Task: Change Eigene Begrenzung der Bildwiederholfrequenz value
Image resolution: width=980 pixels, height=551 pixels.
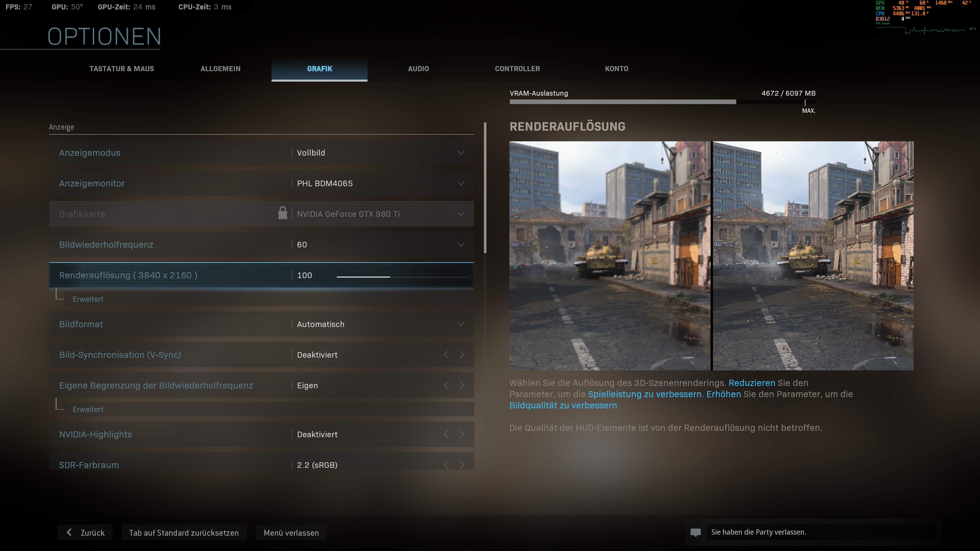Action: click(x=461, y=385)
